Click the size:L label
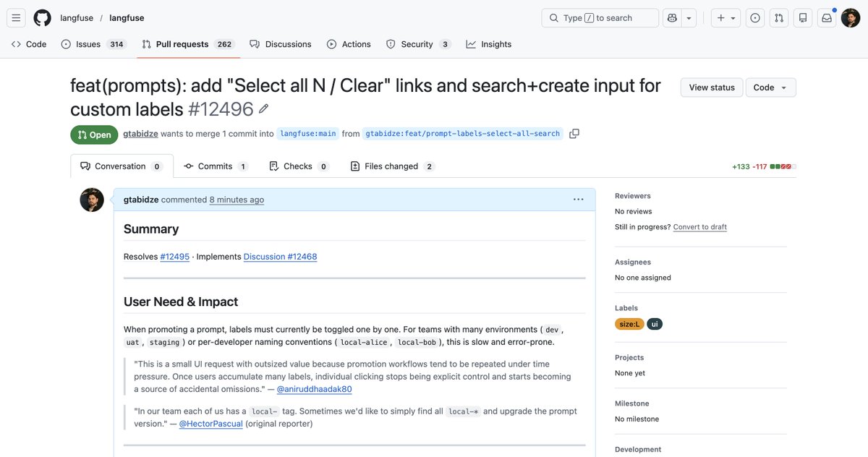This screenshot has width=868, height=457. 629,324
